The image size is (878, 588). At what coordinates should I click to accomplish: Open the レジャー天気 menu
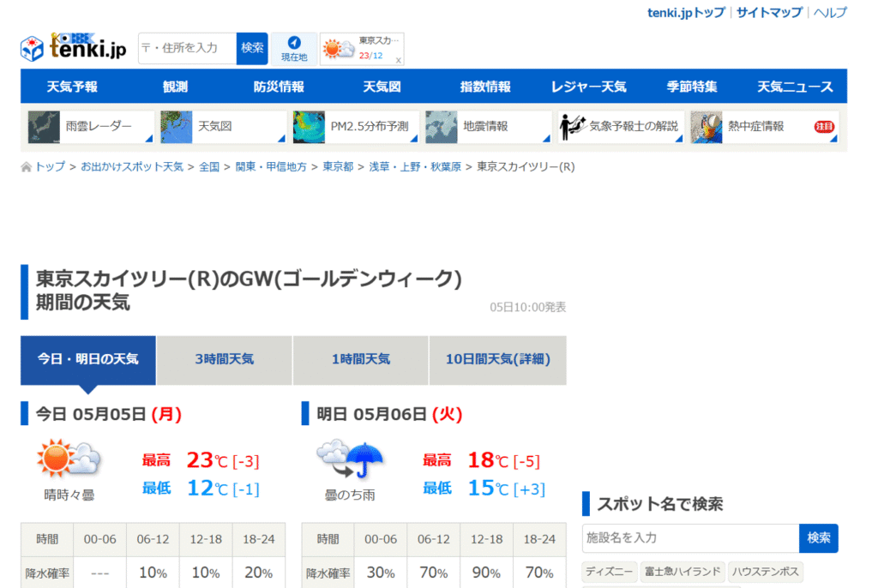click(588, 87)
